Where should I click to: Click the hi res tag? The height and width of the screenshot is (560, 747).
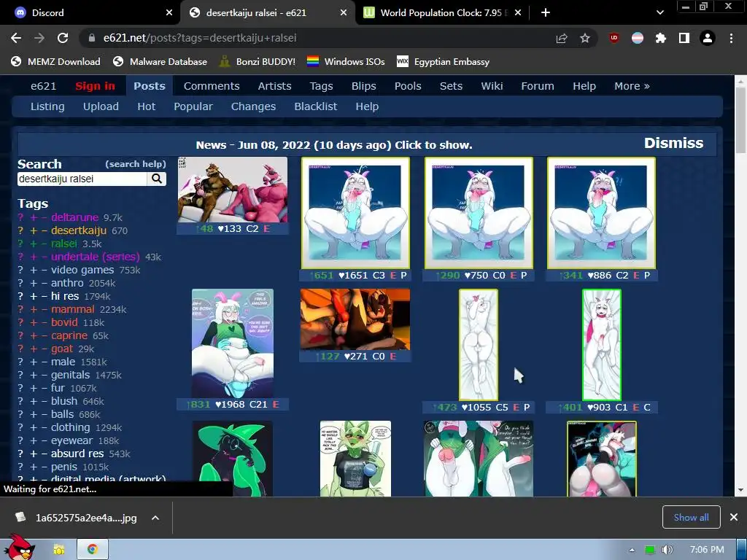[65, 296]
